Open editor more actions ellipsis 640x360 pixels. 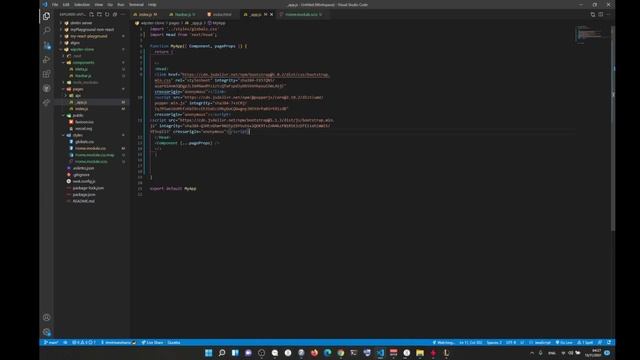pyautogui.click(x=608, y=14)
